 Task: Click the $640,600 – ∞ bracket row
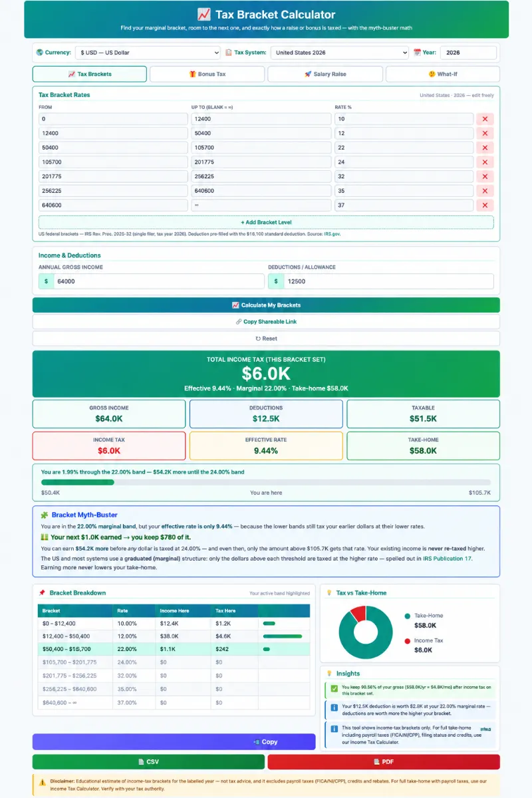point(174,702)
